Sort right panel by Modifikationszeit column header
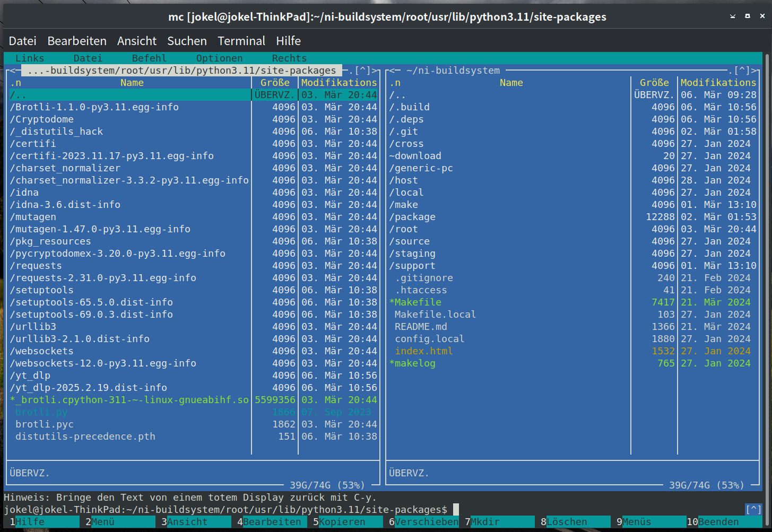 tap(718, 83)
